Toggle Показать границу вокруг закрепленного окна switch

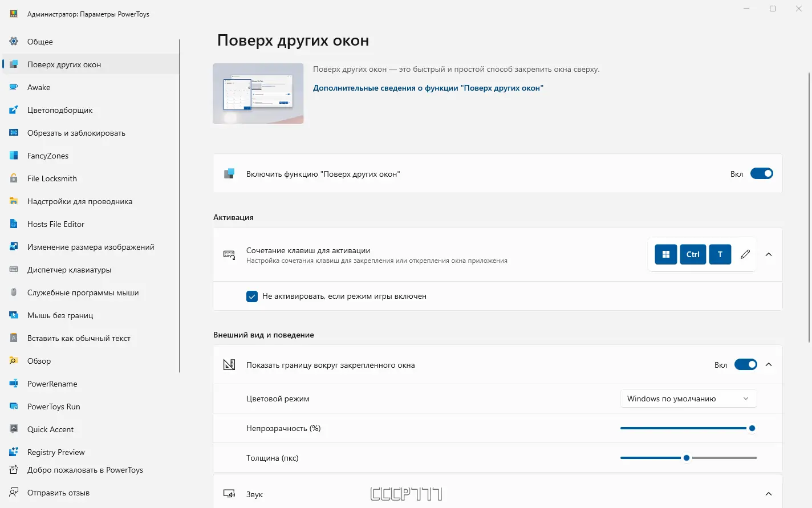(x=745, y=364)
